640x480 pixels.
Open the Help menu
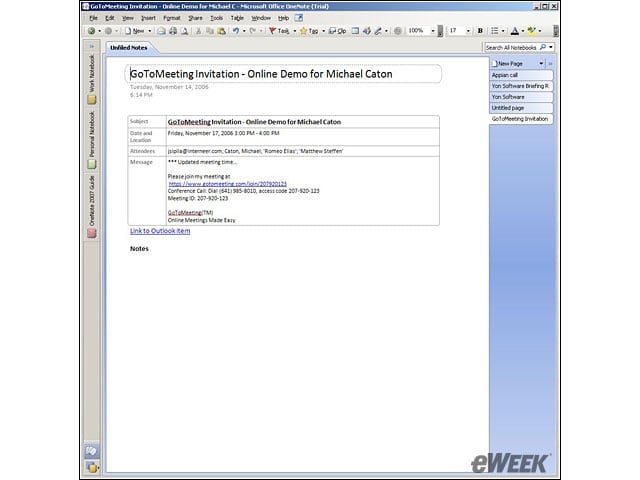click(x=283, y=18)
